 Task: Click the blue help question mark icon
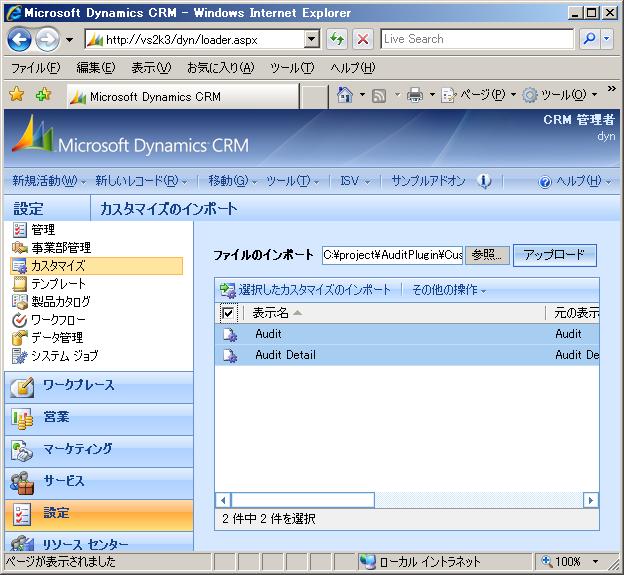coord(545,182)
